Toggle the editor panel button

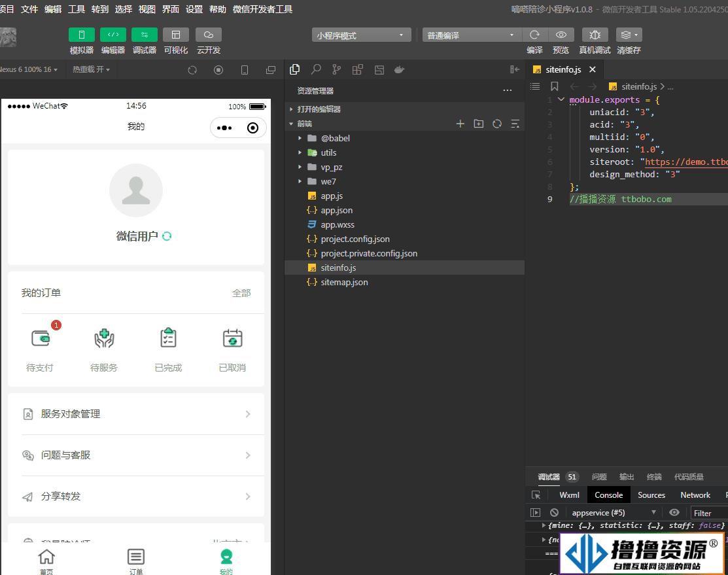[113, 35]
